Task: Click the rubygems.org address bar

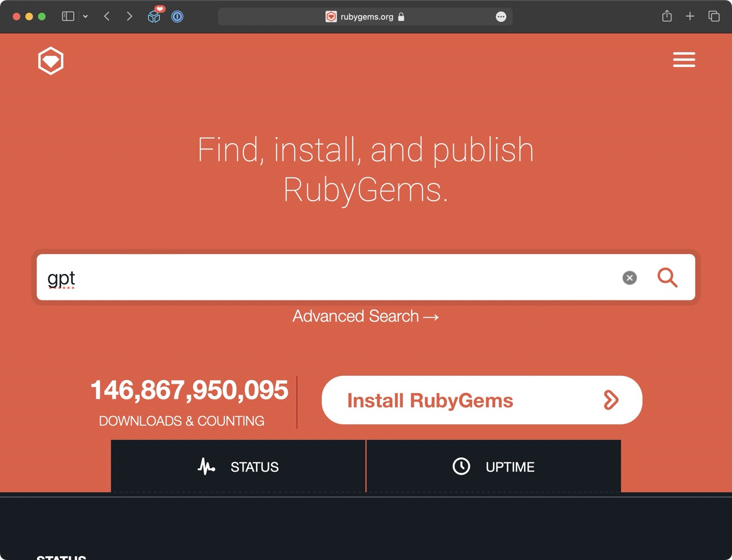Action: pyautogui.click(x=366, y=17)
